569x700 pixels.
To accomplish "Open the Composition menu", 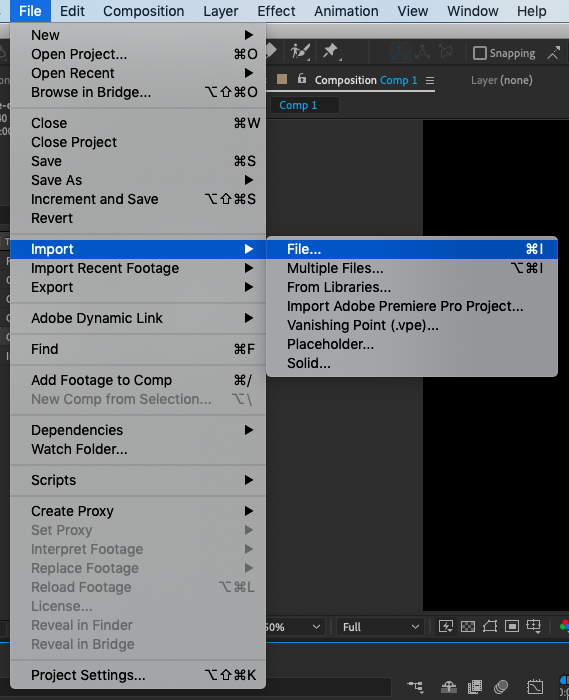I will point(143,11).
